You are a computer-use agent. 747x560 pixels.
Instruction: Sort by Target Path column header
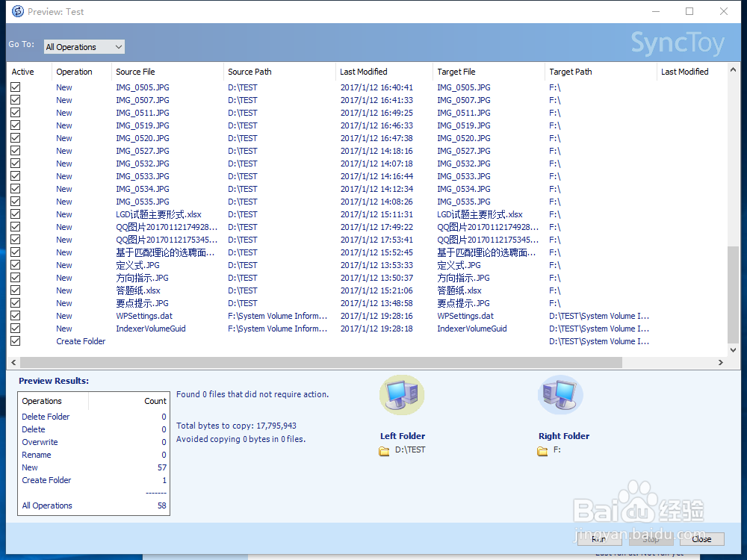pos(601,72)
